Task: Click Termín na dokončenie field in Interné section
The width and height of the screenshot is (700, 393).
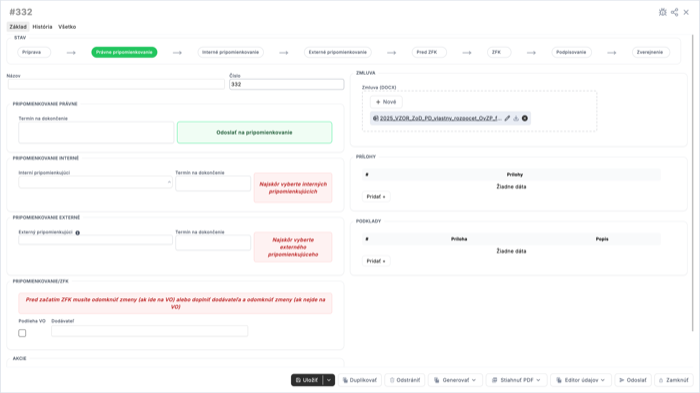Action: 213,183
